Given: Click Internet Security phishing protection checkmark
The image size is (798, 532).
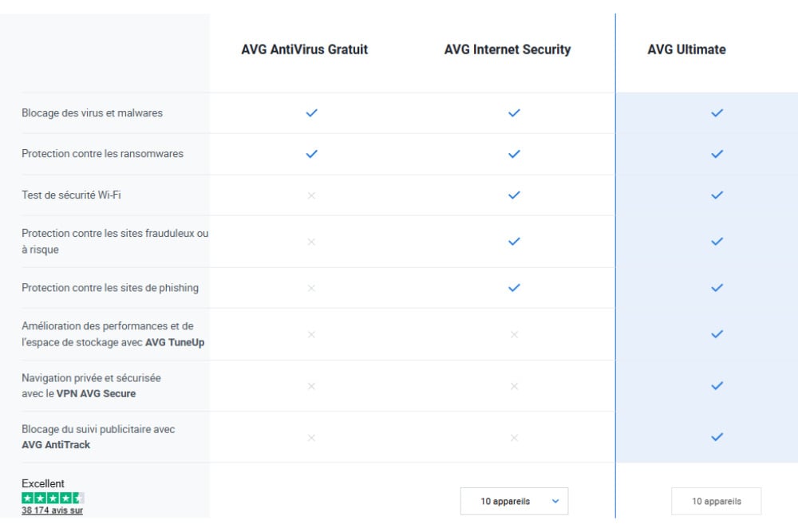Looking at the screenshot, I should point(514,288).
